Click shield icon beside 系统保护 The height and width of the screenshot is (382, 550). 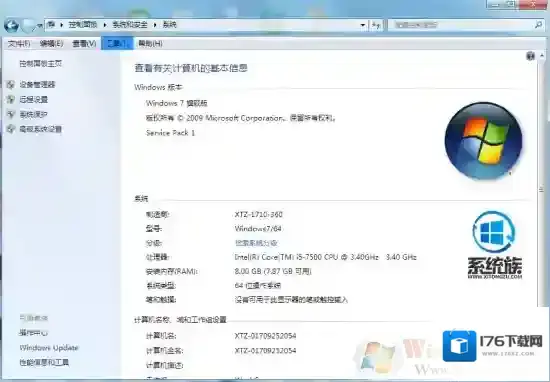click(11, 114)
